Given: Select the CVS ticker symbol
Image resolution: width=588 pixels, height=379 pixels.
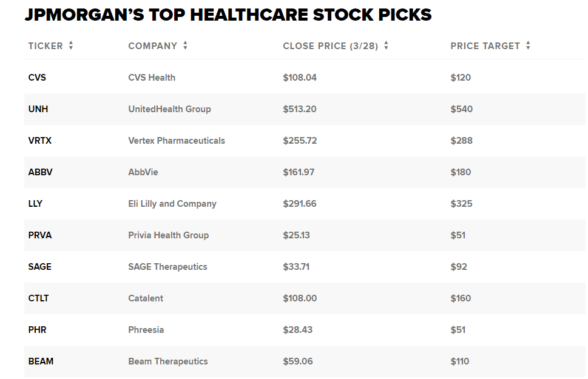Looking at the screenshot, I should coord(37,78).
